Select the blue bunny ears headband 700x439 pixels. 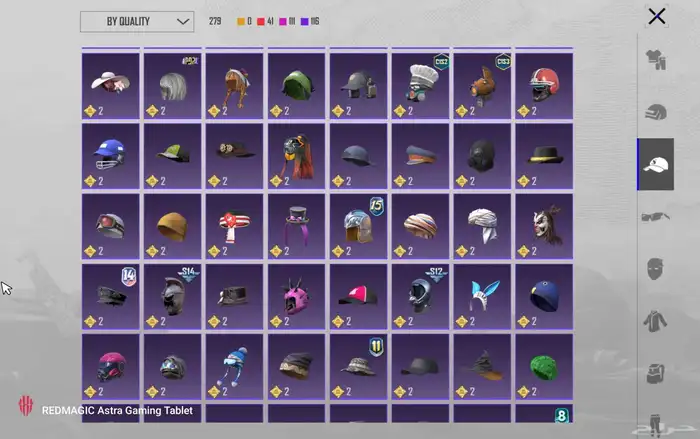pyautogui.click(x=482, y=296)
